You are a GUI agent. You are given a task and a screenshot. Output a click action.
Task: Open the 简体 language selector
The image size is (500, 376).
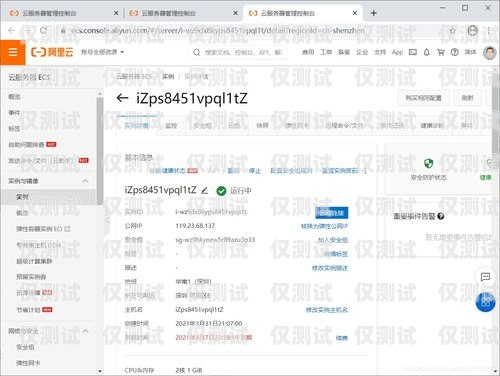coord(470,52)
